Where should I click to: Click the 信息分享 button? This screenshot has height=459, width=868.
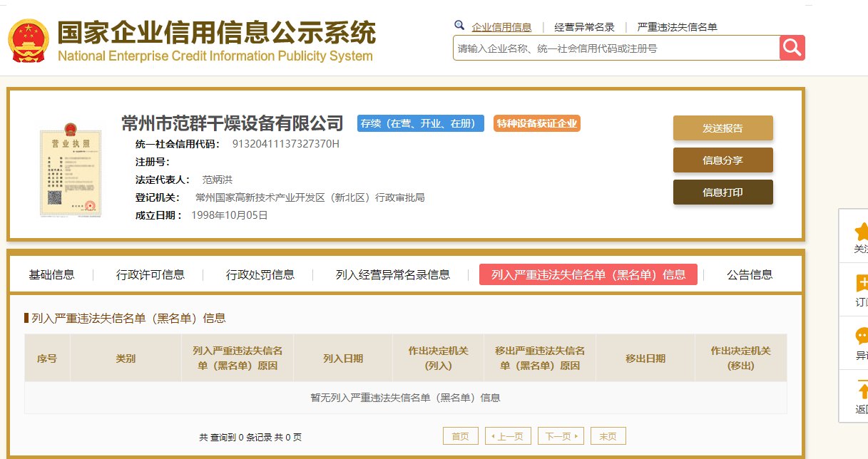click(723, 160)
